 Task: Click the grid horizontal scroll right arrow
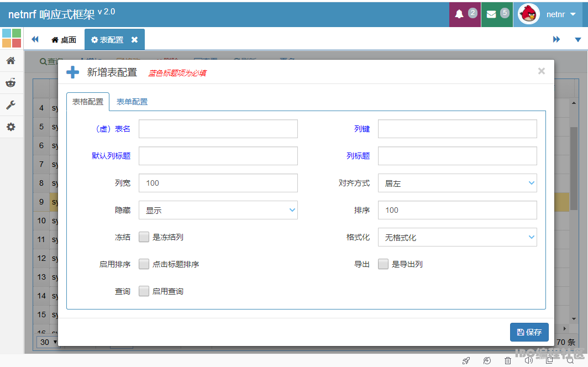tap(565, 328)
